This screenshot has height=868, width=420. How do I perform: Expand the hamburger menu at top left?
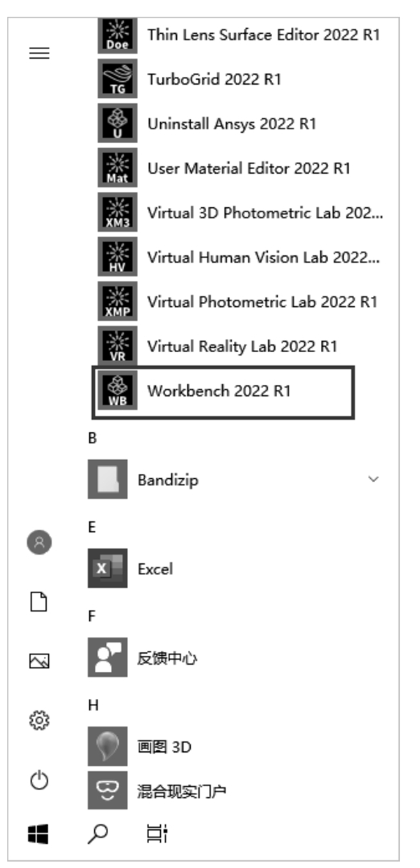(x=39, y=53)
